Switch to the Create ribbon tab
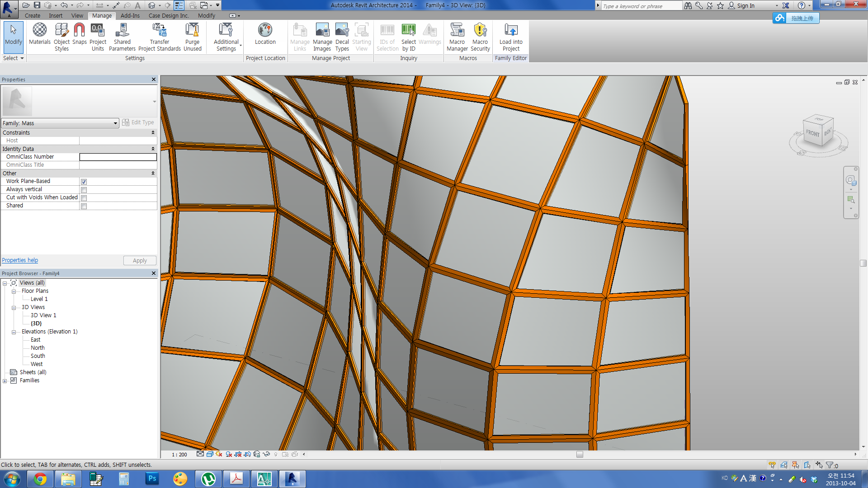Viewport: 868px width, 488px height. pos(33,15)
